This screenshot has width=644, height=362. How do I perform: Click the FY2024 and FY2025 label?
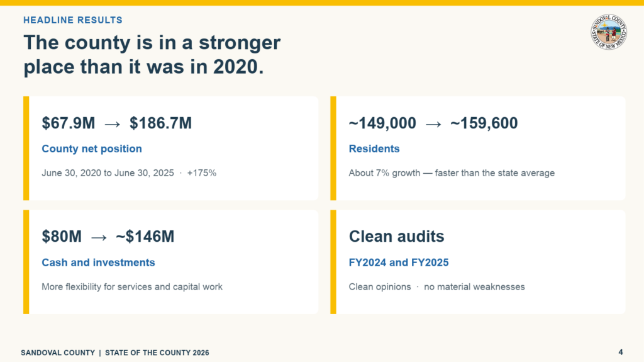click(398, 263)
